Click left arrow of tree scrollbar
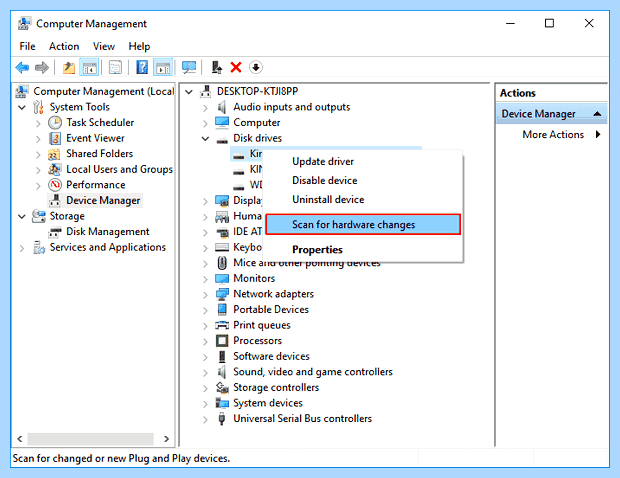Screen dimensions: 620x478 coord(20,438)
